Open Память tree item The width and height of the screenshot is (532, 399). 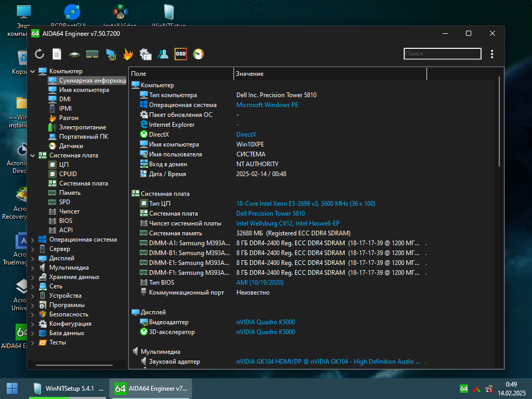pos(70,193)
